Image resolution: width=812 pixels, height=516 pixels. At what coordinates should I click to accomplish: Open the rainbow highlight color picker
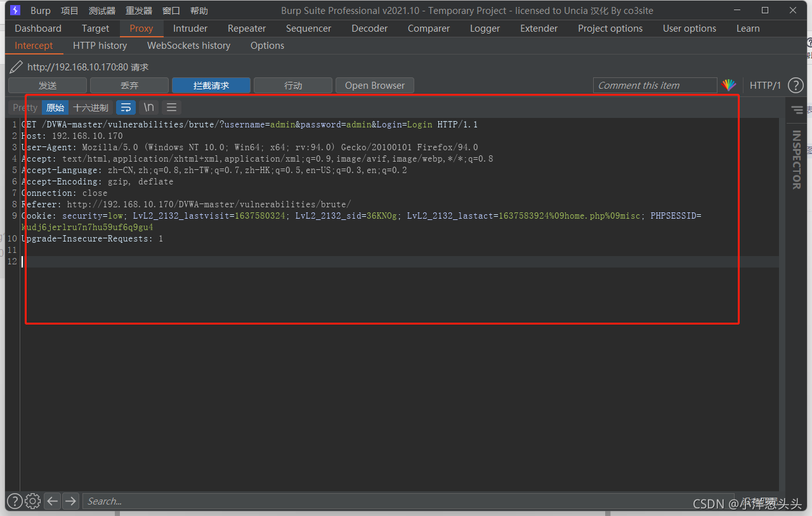[x=729, y=85]
